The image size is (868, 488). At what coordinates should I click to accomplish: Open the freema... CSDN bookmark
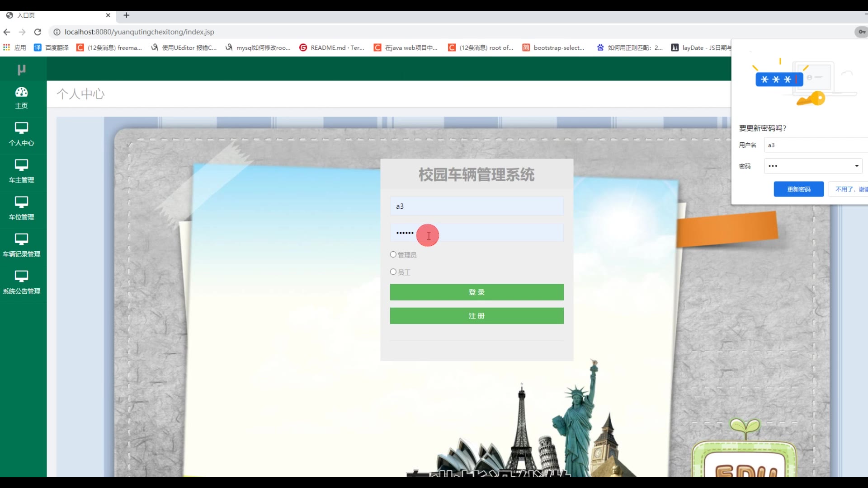coord(109,47)
